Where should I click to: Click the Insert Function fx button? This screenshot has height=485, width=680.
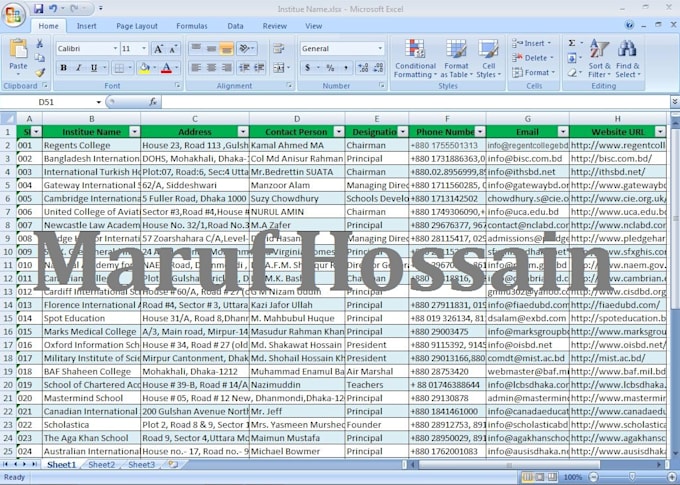[153, 102]
